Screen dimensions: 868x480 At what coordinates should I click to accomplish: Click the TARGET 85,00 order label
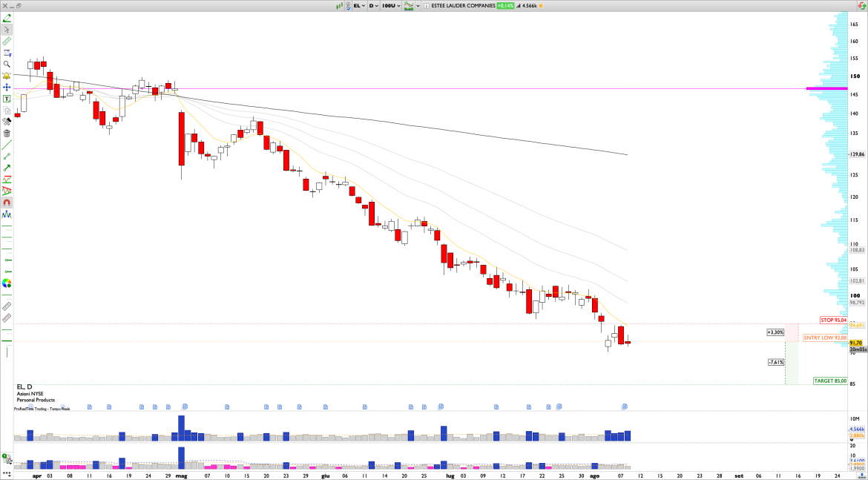(829, 381)
